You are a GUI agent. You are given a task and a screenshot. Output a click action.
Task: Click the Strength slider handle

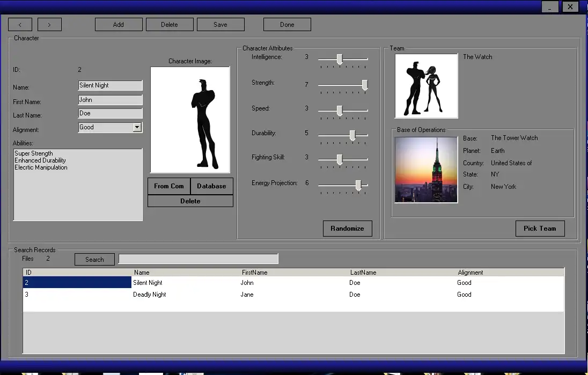(x=365, y=85)
